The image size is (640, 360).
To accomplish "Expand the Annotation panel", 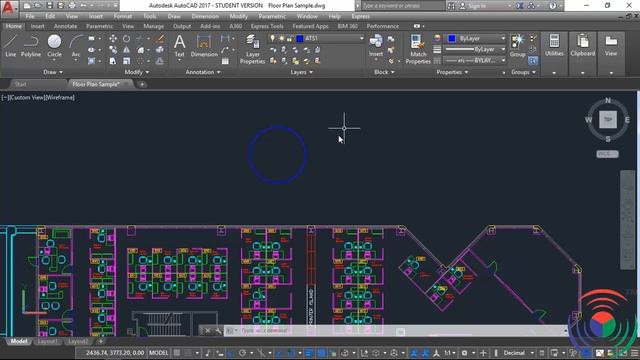I will [203, 72].
